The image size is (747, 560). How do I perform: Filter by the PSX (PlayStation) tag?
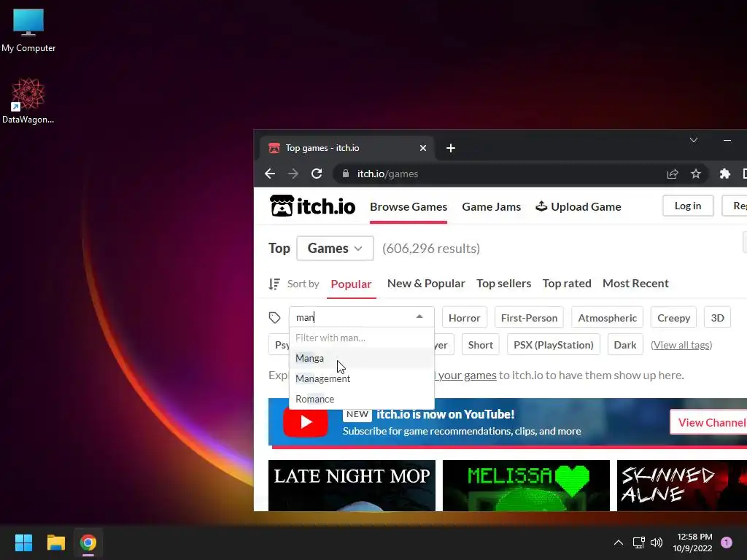pos(553,345)
